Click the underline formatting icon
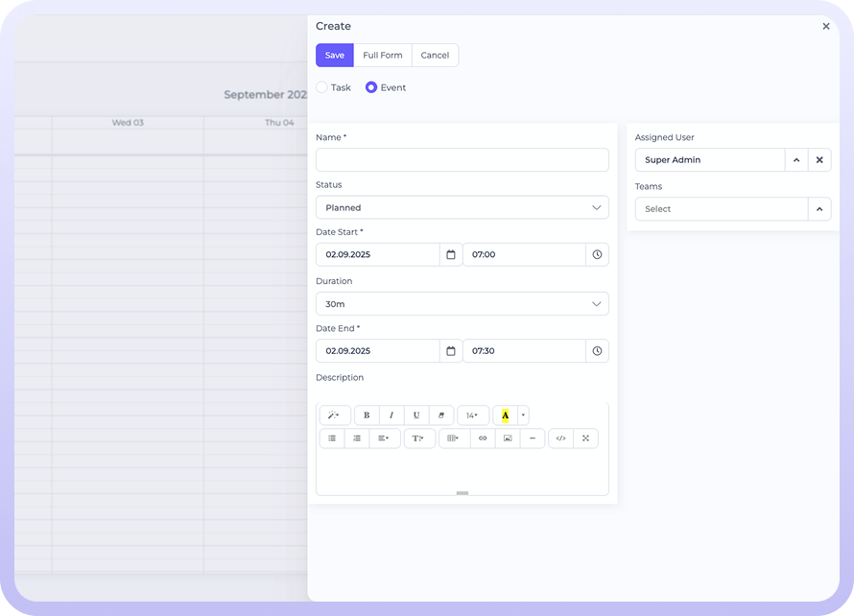 pyautogui.click(x=416, y=415)
